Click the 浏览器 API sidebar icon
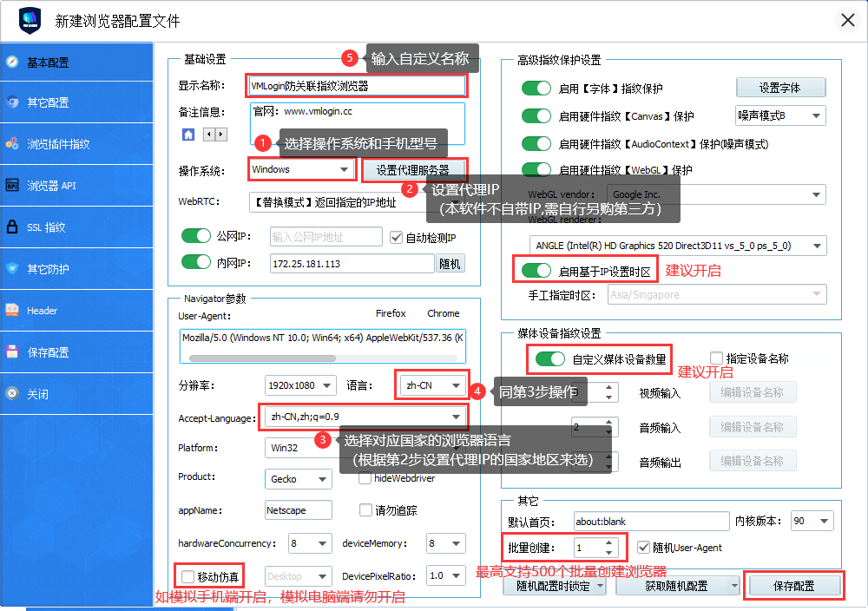 (x=12, y=186)
